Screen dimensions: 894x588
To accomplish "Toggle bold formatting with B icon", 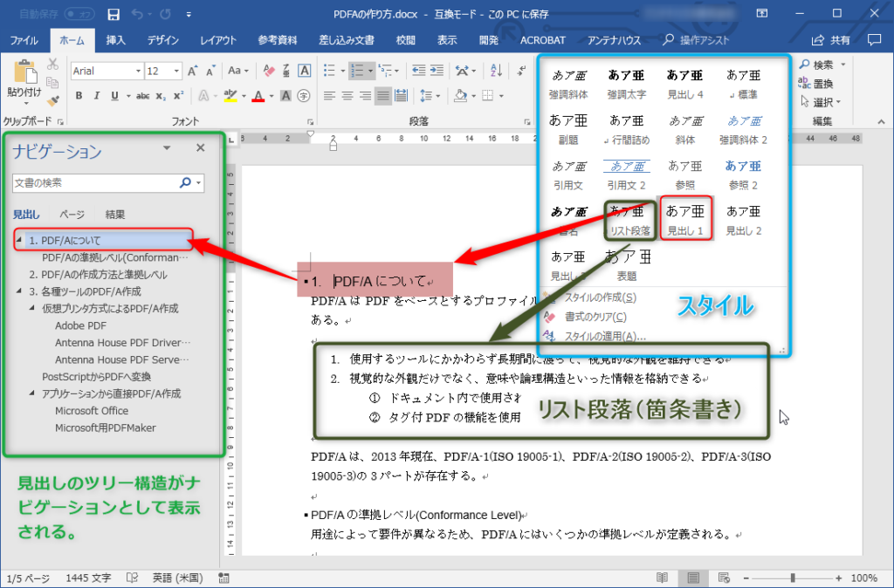I will pyautogui.click(x=79, y=96).
